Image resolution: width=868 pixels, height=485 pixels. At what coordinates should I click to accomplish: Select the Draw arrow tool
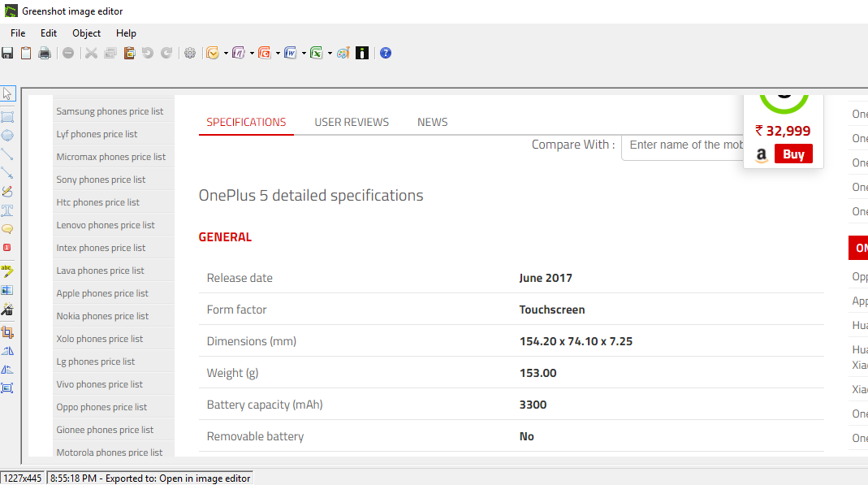[x=7, y=173]
